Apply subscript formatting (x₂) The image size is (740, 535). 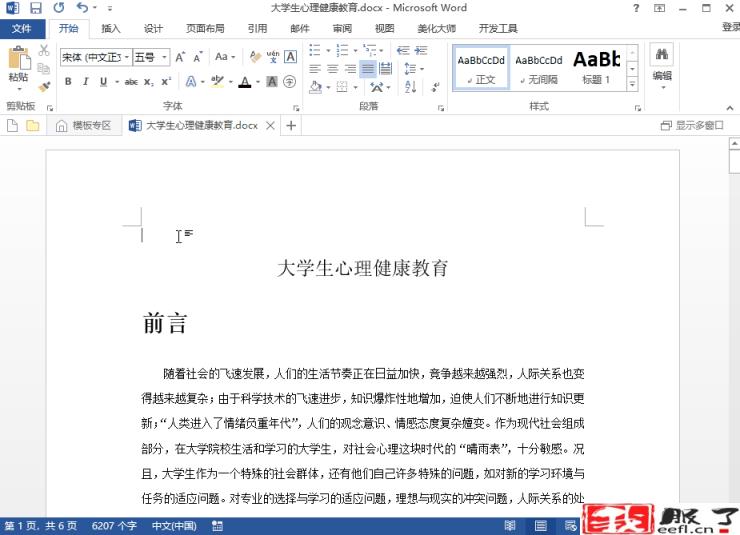pos(148,82)
